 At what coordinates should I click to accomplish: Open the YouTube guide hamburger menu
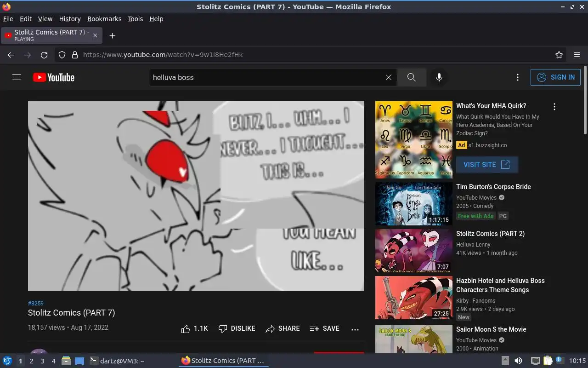tap(17, 77)
